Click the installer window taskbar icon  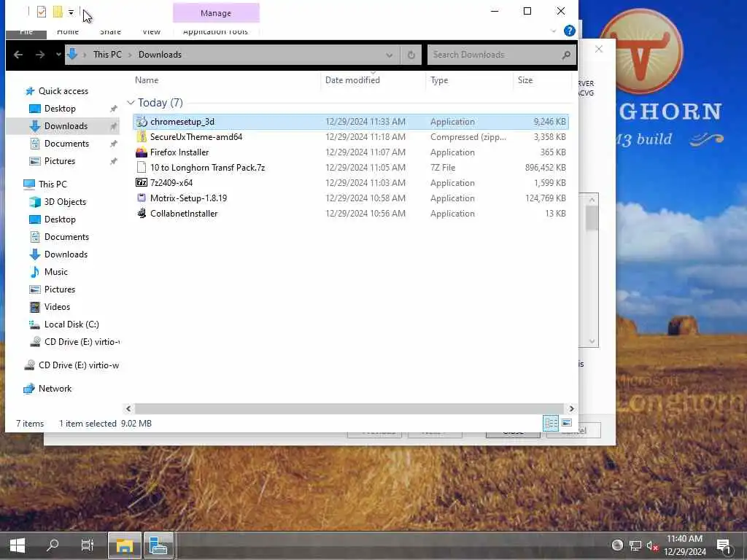(158, 545)
